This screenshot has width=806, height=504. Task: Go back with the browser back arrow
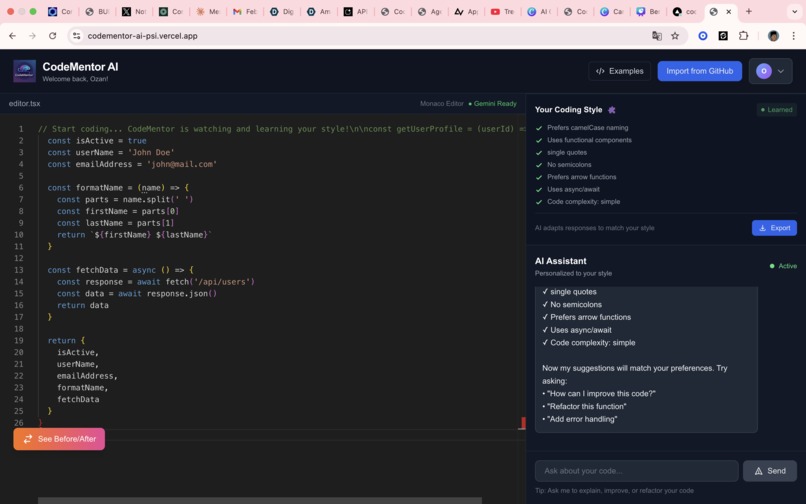tap(12, 36)
